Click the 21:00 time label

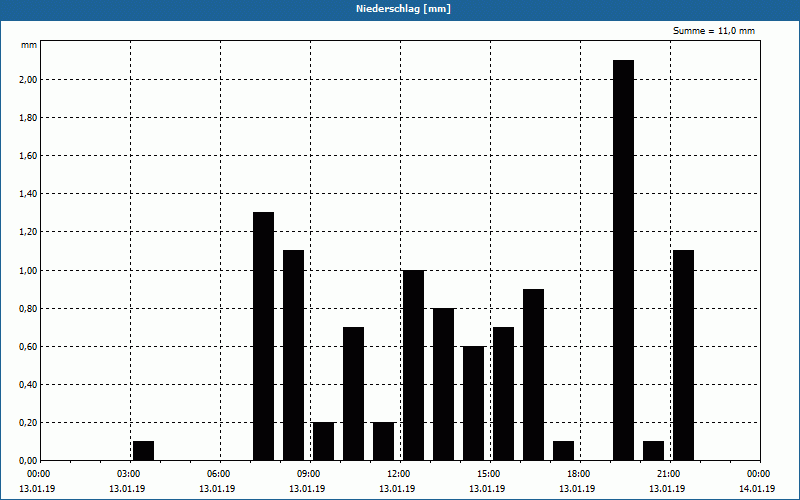point(670,474)
